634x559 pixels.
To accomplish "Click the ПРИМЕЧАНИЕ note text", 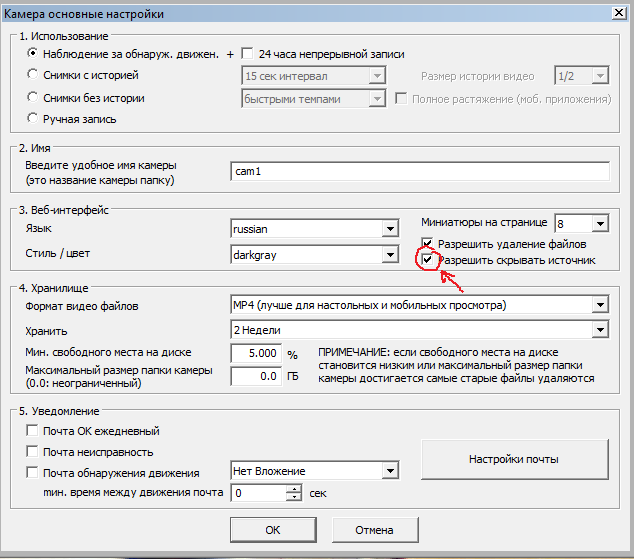I will [456, 365].
